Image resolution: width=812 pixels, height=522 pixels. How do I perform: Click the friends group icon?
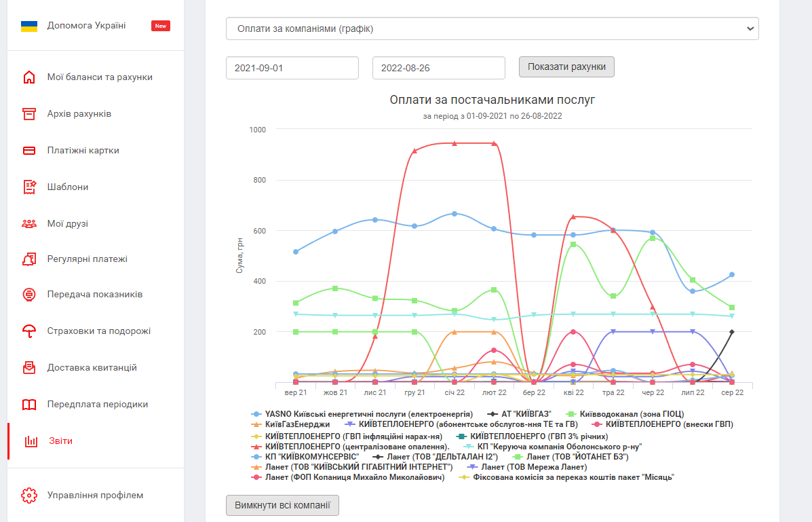coord(29,224)
